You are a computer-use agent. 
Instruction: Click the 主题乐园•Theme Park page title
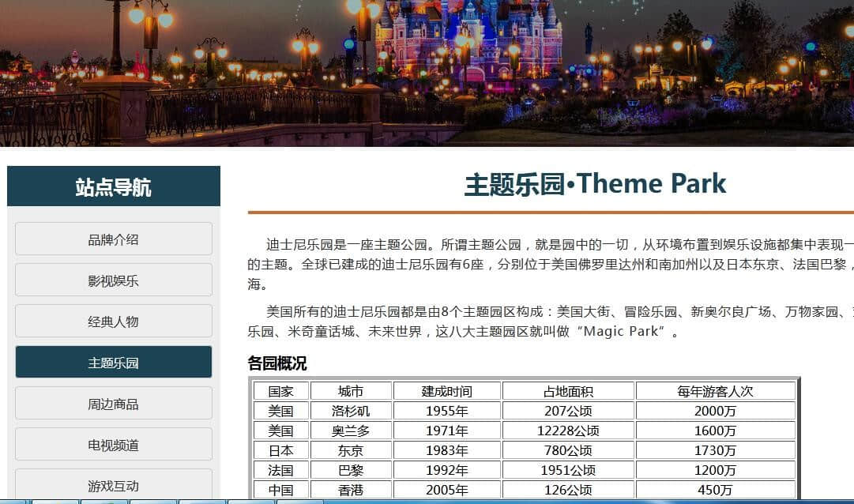[594, 184]
